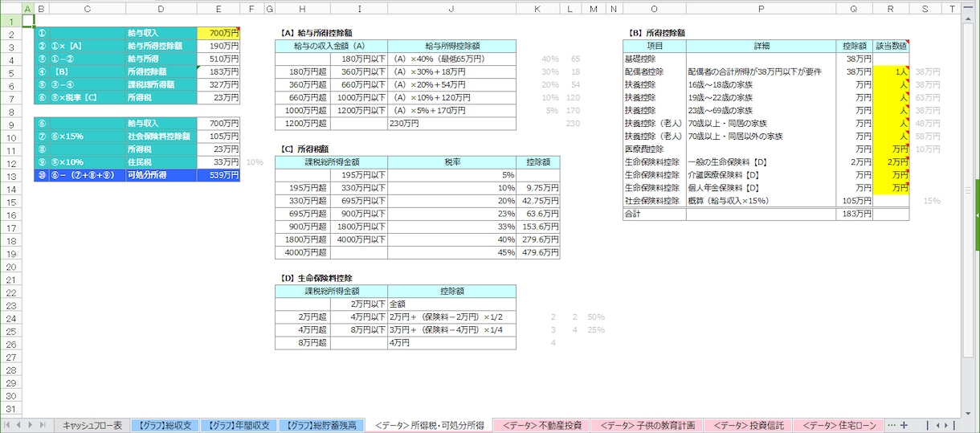Select the 45% tax rate cell

click(x=451, y=252)
